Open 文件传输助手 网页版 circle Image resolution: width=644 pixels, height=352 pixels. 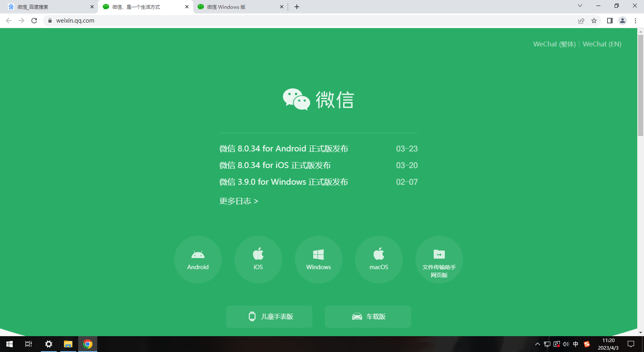(439, 260)
